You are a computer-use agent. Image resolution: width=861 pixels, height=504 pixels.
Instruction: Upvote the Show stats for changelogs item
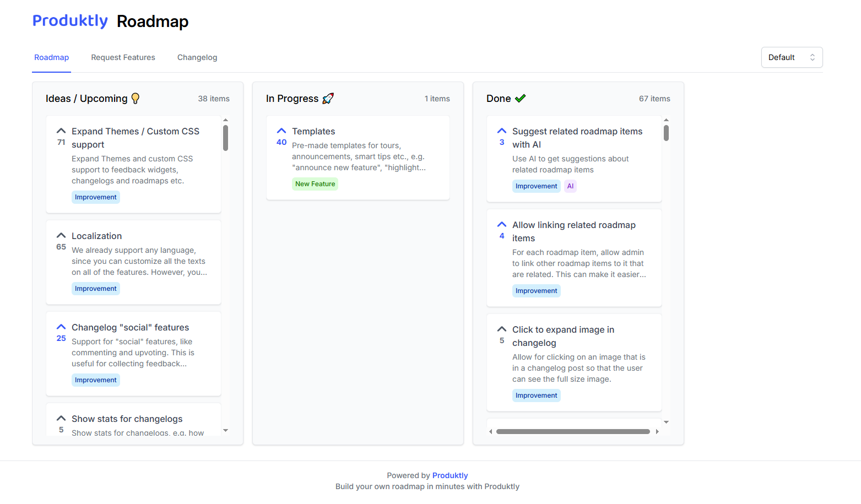61,419
